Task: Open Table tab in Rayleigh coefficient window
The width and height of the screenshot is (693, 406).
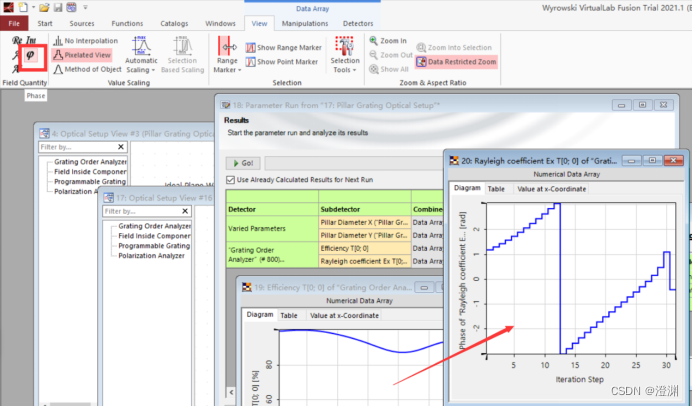Action: click(496, 189)
